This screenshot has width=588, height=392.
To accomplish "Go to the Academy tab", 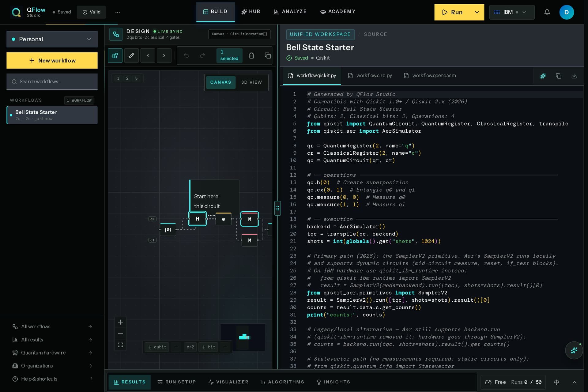I will (338, 12).
